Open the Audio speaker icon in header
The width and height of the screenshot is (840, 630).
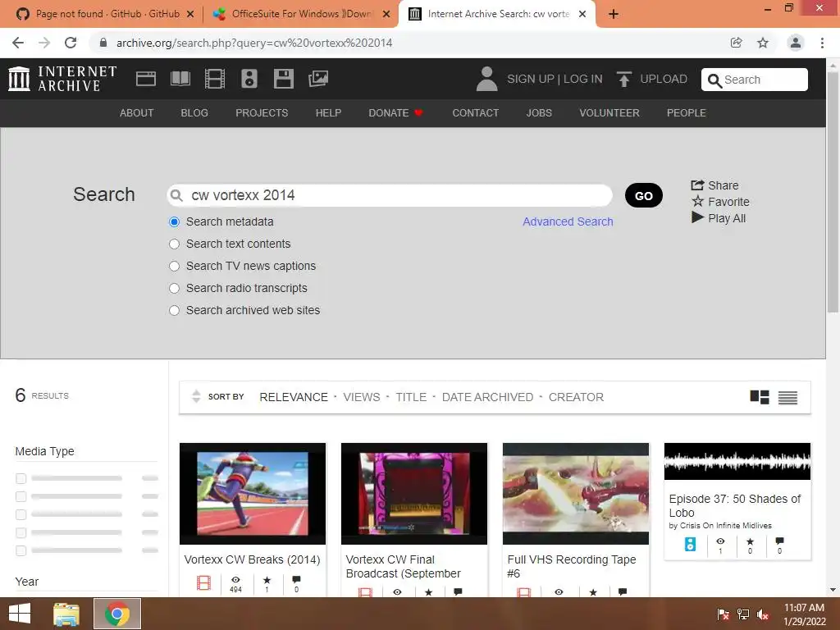[x=249, y=79]
